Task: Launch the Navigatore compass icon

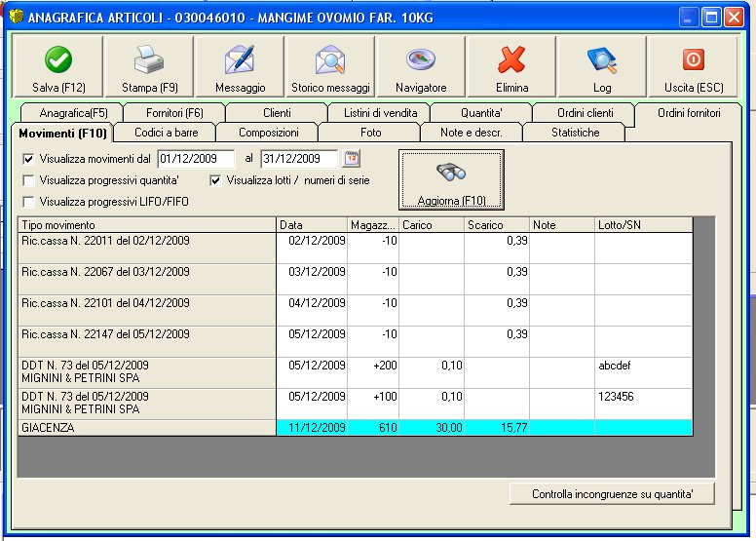Action: [x=421, y=60]
